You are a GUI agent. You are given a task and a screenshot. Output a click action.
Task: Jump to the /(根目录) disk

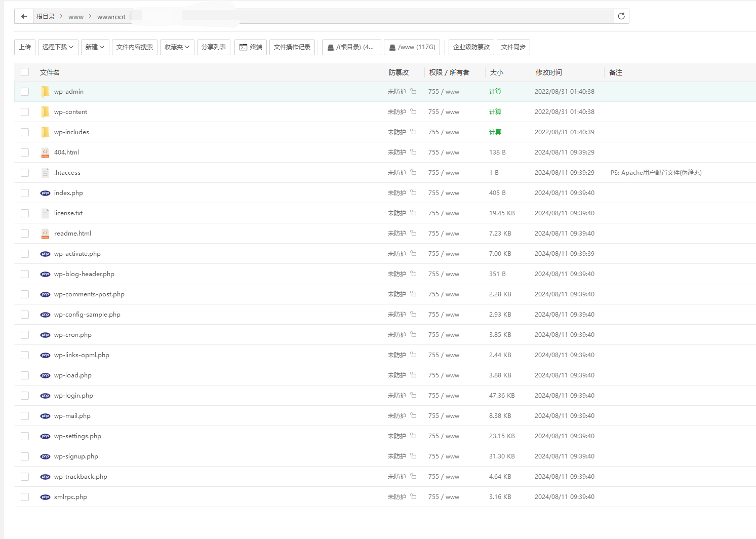(x=351, y=47)
